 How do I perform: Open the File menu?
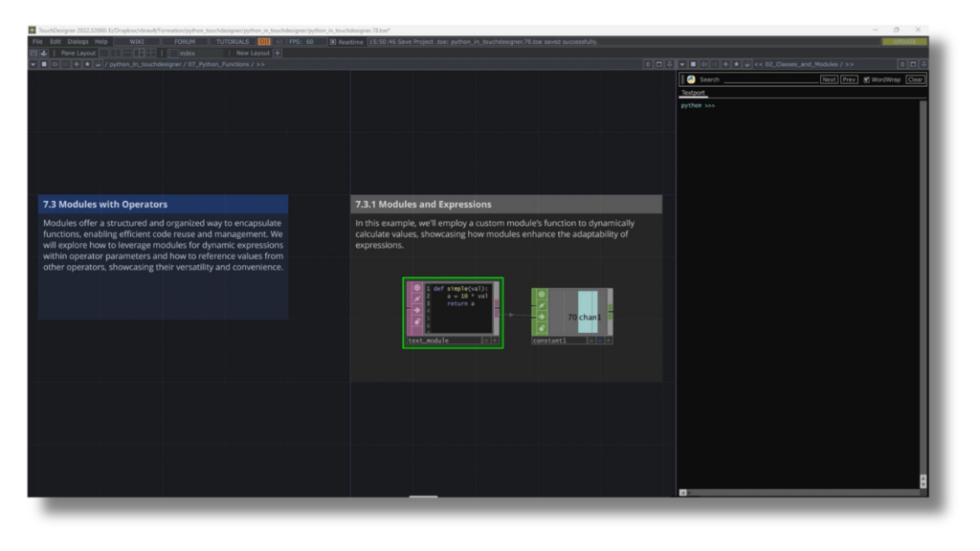click(37, 42)
